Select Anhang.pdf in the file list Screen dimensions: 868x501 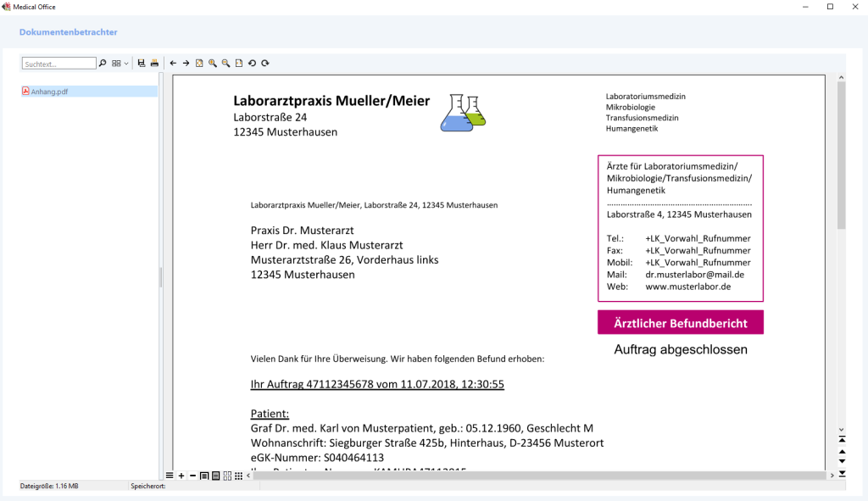(x=49, y=92)
